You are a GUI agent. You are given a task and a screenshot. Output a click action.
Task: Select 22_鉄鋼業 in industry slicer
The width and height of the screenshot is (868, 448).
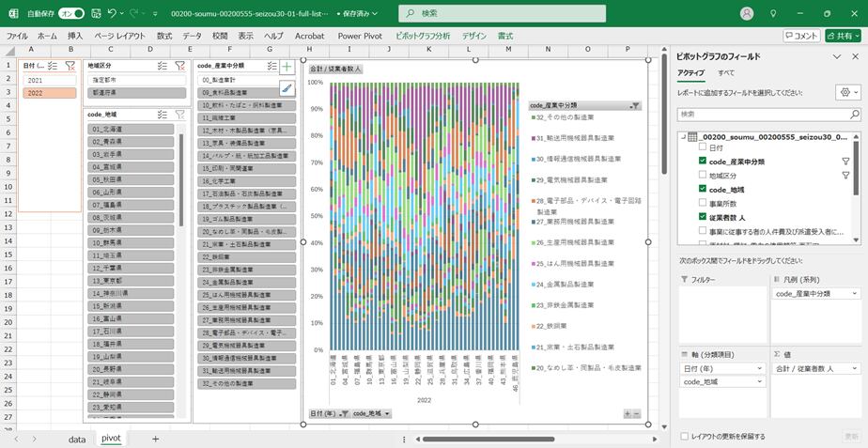click(246, 257)
